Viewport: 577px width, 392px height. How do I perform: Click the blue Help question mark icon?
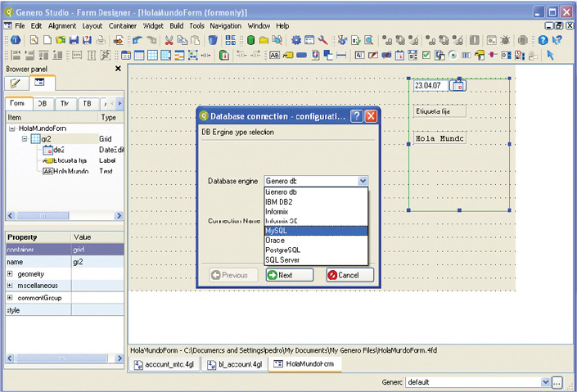point(543,40)
